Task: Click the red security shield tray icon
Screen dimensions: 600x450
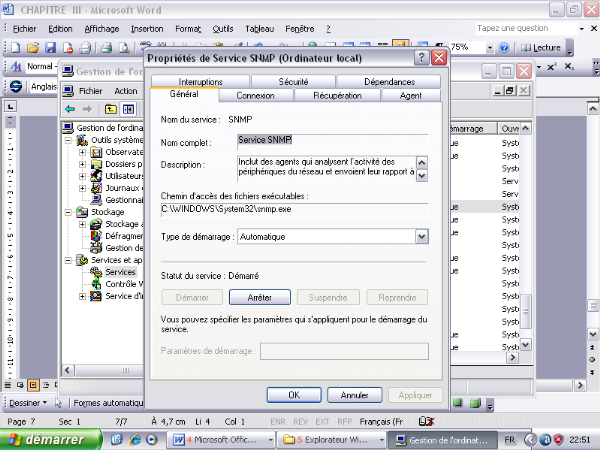Action: [x=559, y=440]
